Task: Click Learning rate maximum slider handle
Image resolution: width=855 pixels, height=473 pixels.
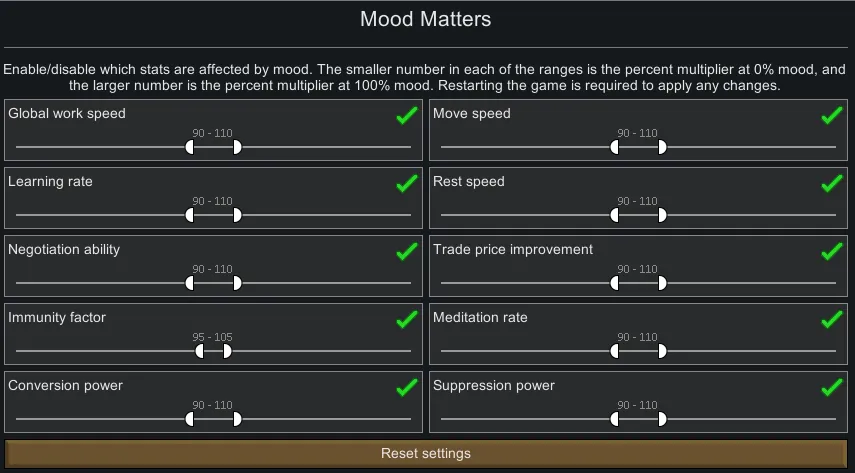Action: tap(236, 215)
